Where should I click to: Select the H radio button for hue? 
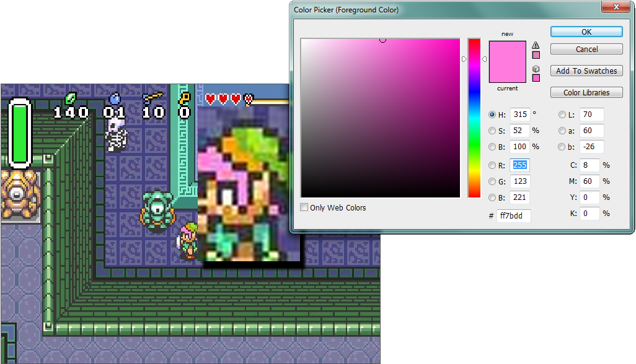click(492, 115)
